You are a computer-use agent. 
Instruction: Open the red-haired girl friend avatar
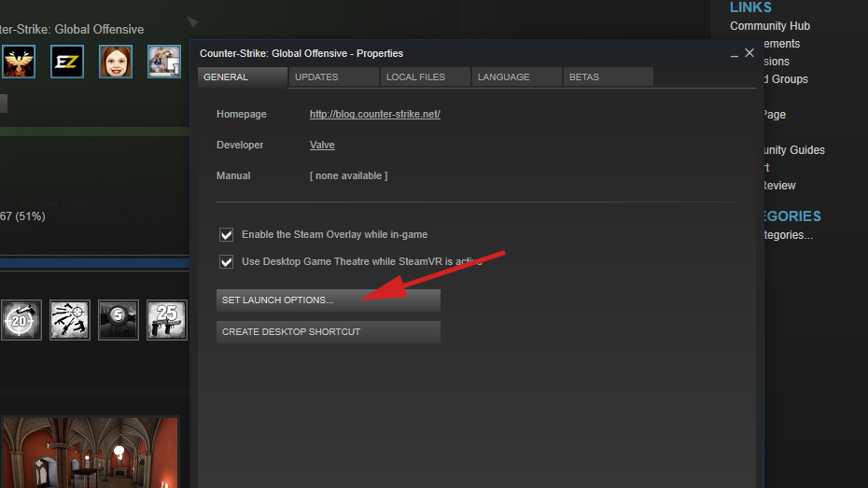point(116,62)
